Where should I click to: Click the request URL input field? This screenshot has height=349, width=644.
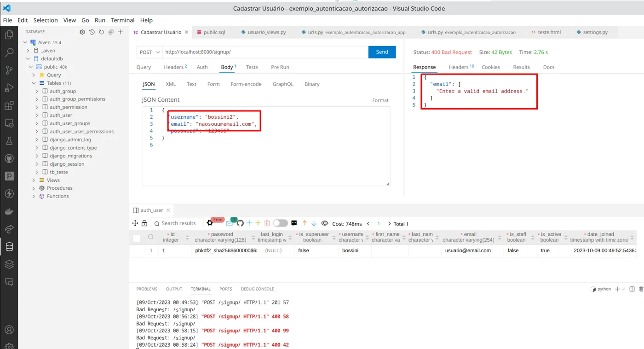pos(265,52)
